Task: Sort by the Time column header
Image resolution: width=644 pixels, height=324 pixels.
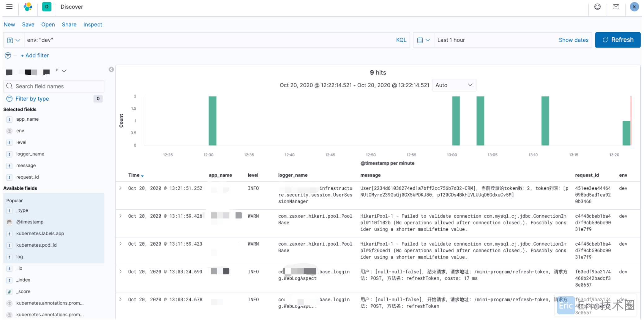Action: (136, 175)
